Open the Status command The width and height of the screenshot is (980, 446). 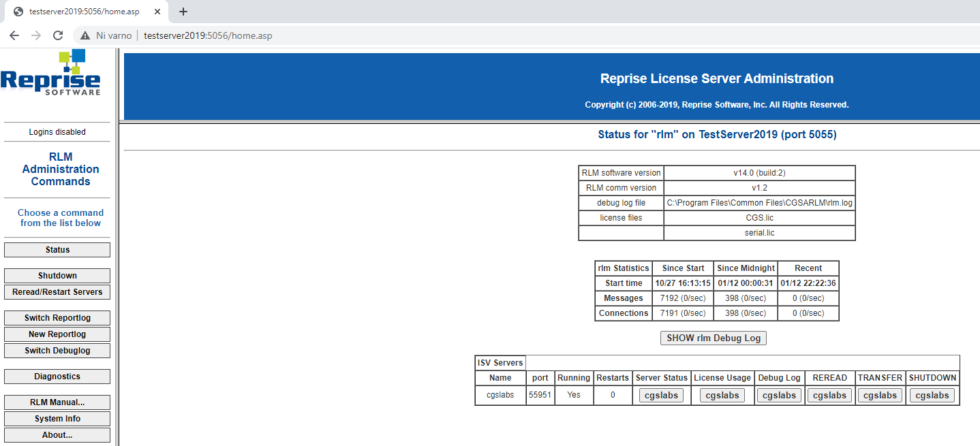coord(57,250)
